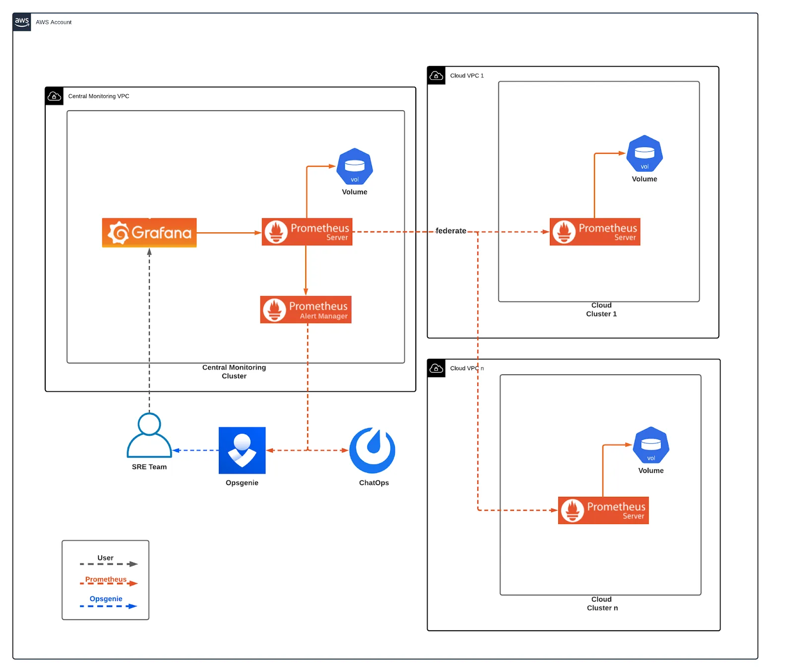
Task: Select the 'SRE Team' label
Action: pyautogui.click(x=149, y=467)
